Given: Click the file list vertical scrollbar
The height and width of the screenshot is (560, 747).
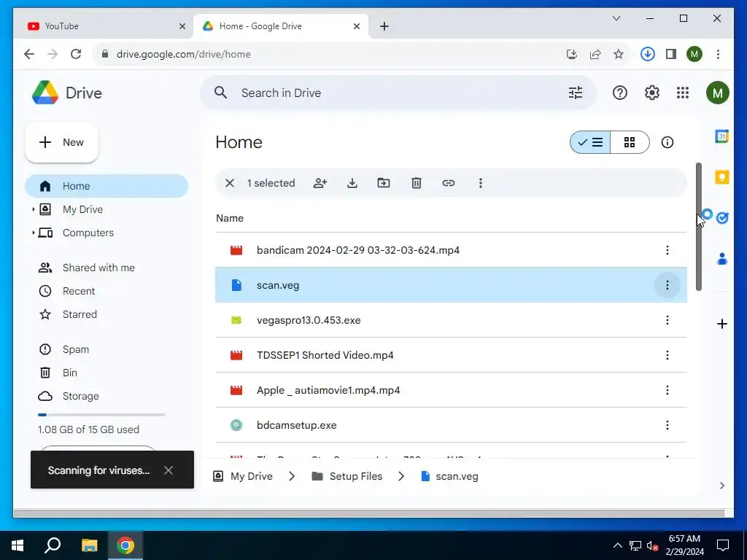Looking at the screenshot, I should coord(698,227).
